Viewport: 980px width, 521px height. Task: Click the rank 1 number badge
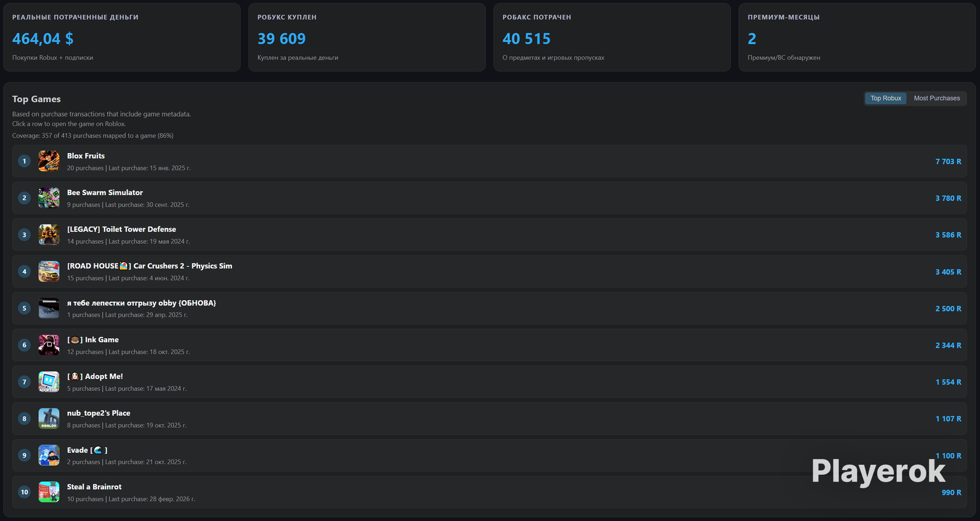point(24,162)
